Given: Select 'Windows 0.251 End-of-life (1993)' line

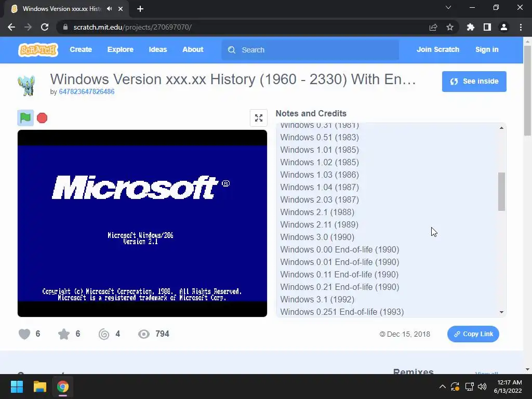Looking at the screenshot, I should point(342,312).
